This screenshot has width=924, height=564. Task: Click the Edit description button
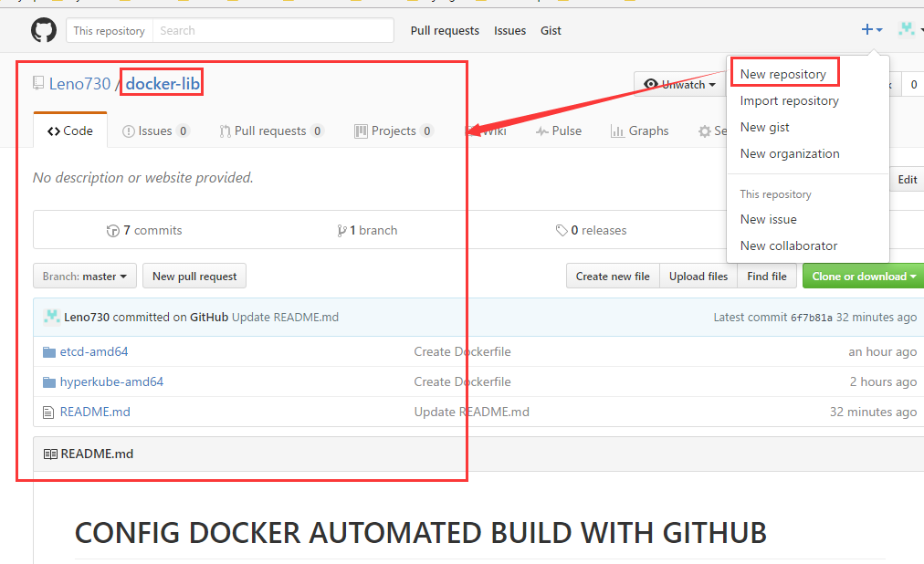pyautogui.click(x=907, y=180)
